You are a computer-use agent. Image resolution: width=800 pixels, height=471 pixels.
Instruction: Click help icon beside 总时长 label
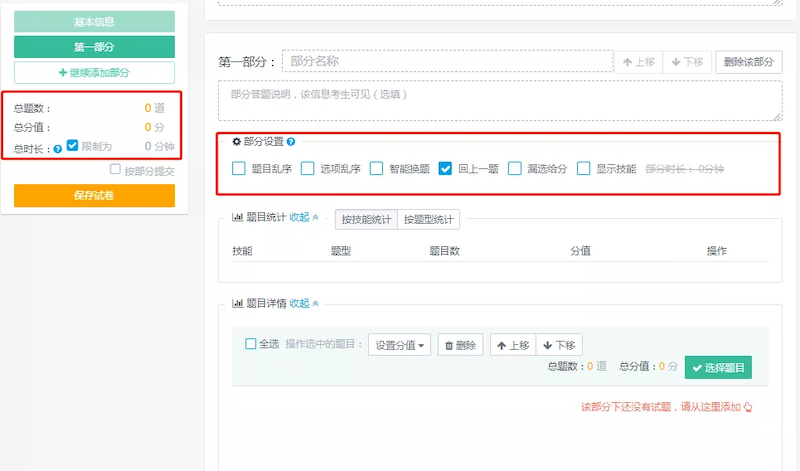point(58,149)
